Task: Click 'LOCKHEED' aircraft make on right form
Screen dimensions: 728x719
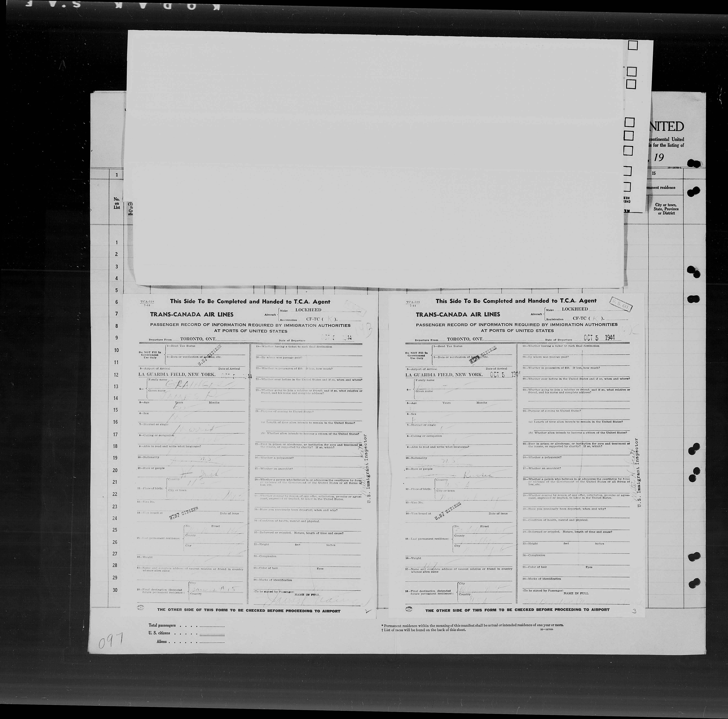Action: 575,309
